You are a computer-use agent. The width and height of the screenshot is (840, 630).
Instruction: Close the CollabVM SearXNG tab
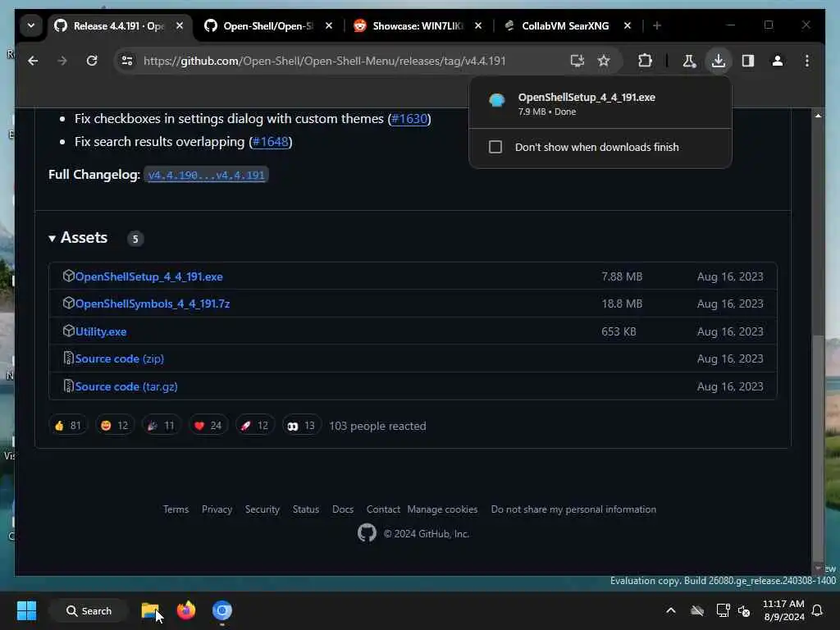pyautogui.click(x=628, y=25)
